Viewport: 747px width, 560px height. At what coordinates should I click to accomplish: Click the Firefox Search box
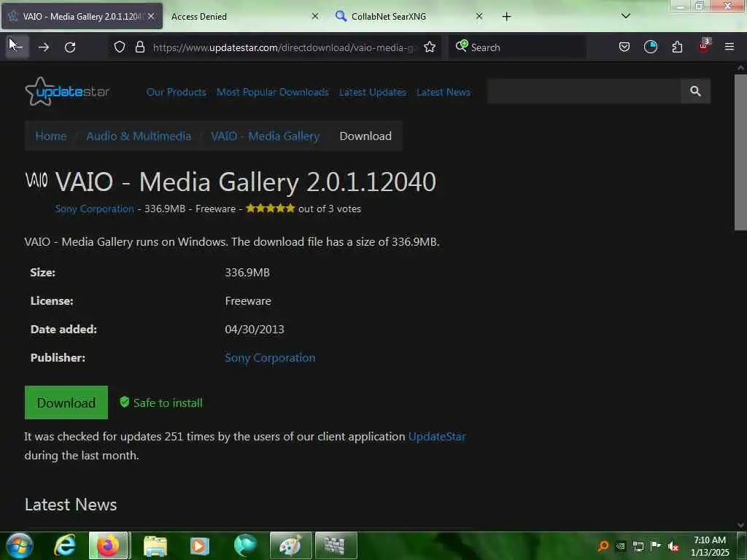pyautogui.click(x=517, y=47)
